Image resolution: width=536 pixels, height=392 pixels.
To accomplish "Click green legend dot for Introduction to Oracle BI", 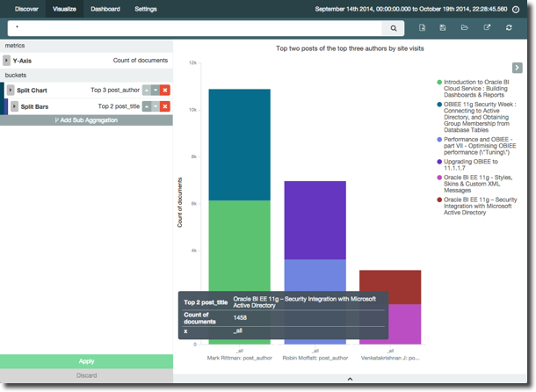I will point(439,82).
